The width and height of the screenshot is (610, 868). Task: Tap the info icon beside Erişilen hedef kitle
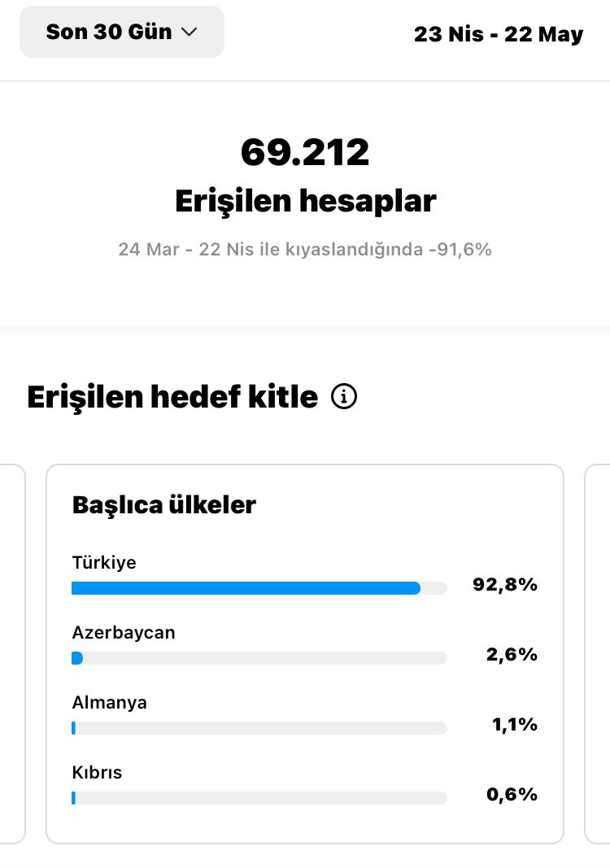pyautogui.click(x=344, y=396)
